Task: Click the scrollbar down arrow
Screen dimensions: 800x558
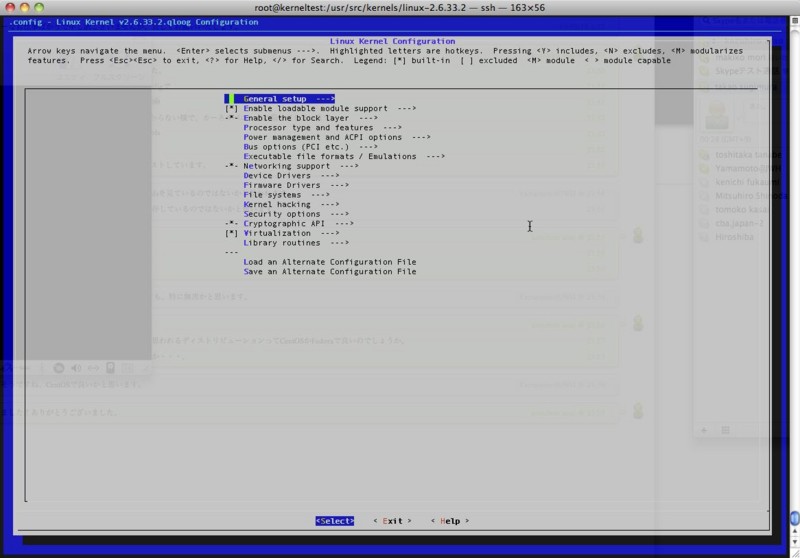Action: click(795, 541)
